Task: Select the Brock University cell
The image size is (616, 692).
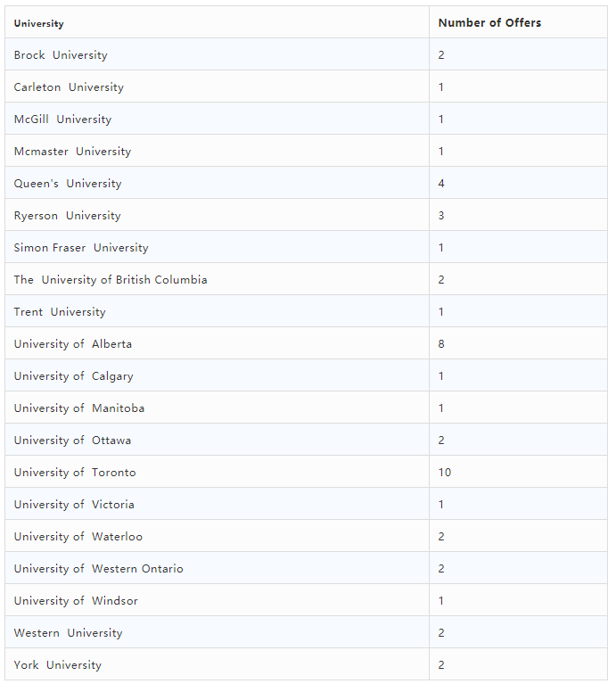Action: [61, 55]
